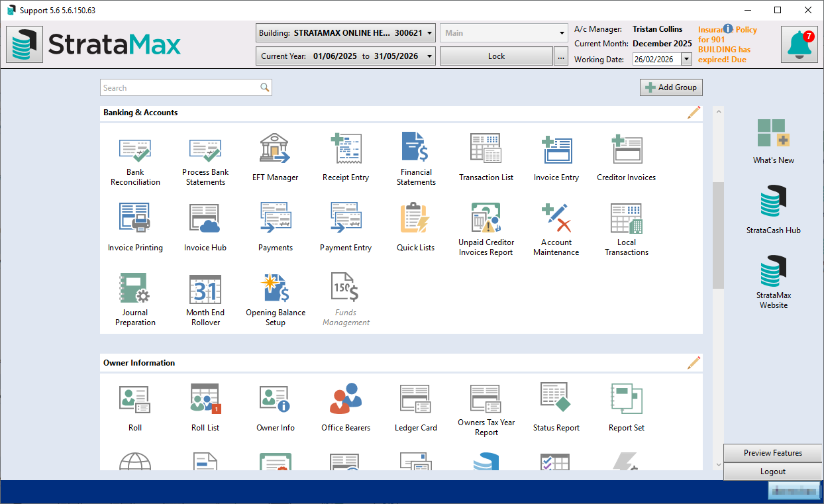
Task: Expand the Current Year dropdown
Action: [x=430, y=56]
